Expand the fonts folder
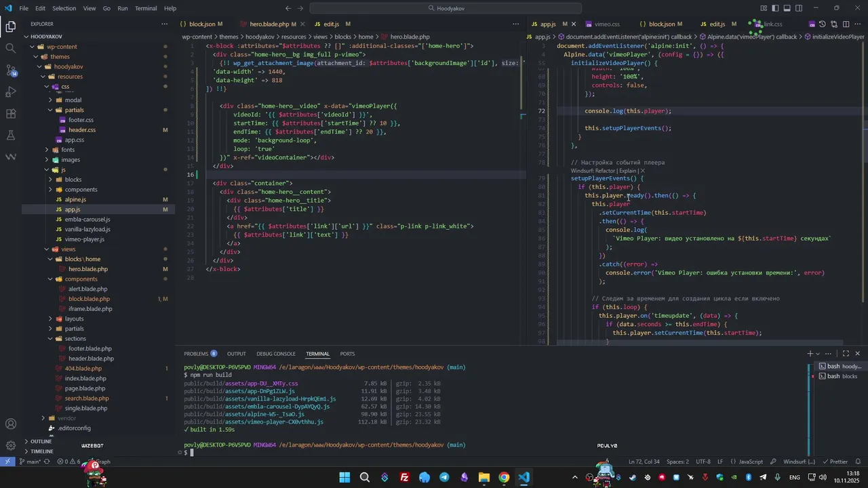This screenshot has height=488, width=868. click(68, 150)
